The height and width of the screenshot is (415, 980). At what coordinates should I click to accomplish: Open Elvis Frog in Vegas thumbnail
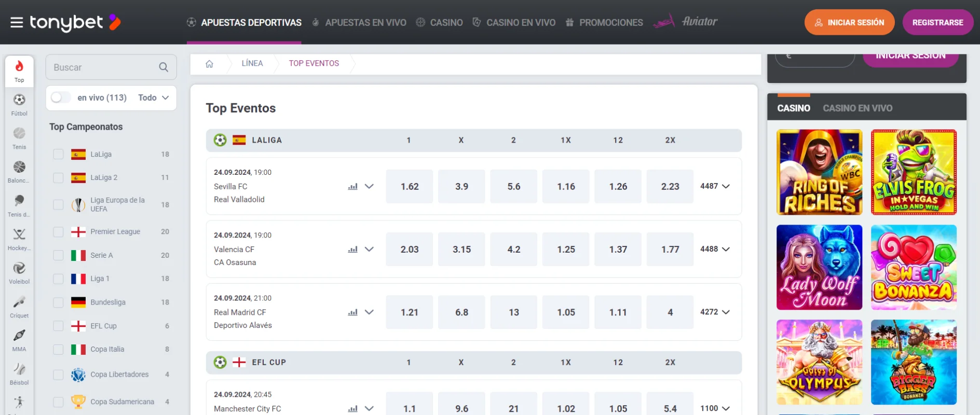click(x=914, y=172)
